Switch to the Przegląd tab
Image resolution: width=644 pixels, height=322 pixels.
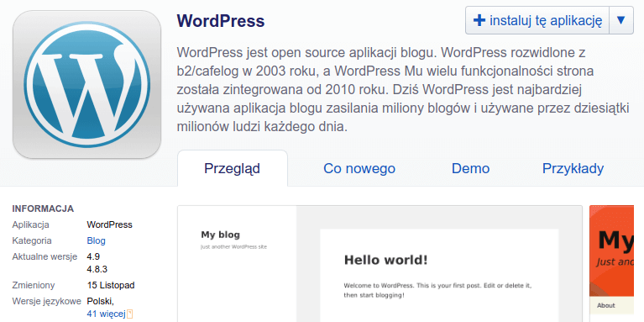233,169
